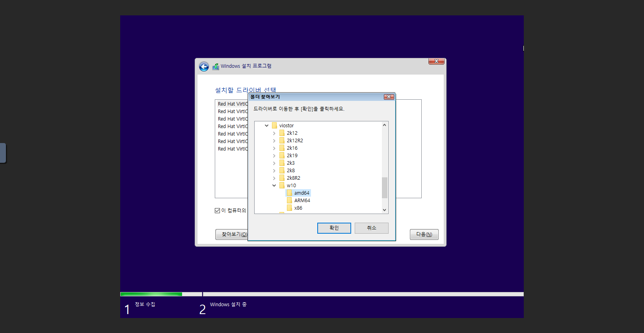The height and width of the screenshot is (333, 644).
Task: Expand the 2k16 folder node
Action: pyautogui.click(x=274, y=148)
